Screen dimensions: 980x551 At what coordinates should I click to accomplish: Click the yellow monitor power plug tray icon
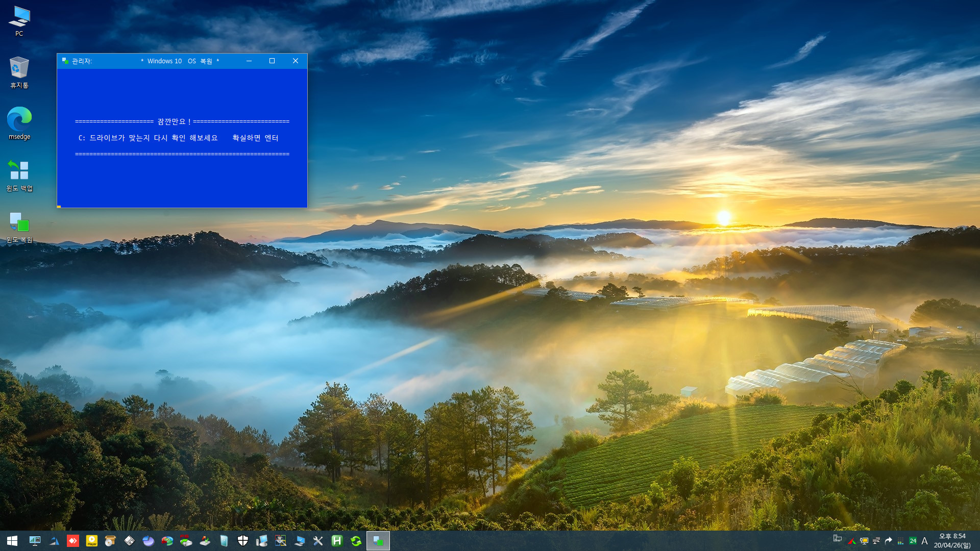[864, 541]
